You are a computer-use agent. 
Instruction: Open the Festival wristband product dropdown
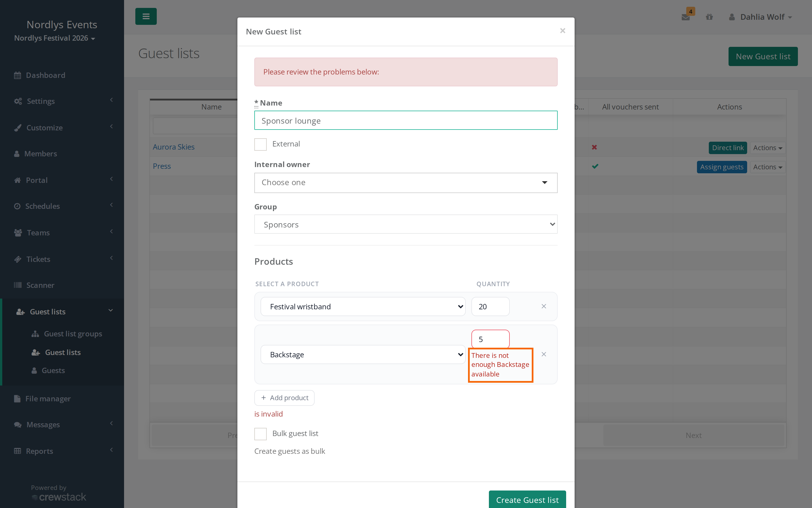tap(363, 306)
